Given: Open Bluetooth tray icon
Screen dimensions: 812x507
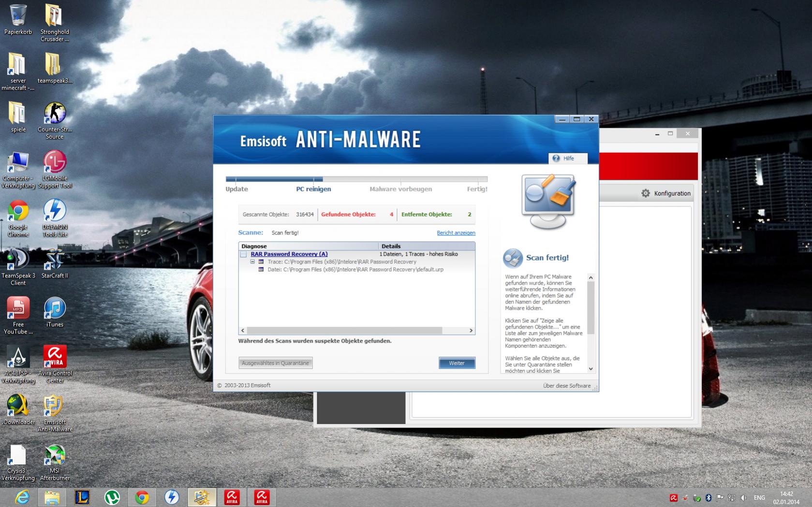Looking at the screenshot, I should tap(709, 498).
